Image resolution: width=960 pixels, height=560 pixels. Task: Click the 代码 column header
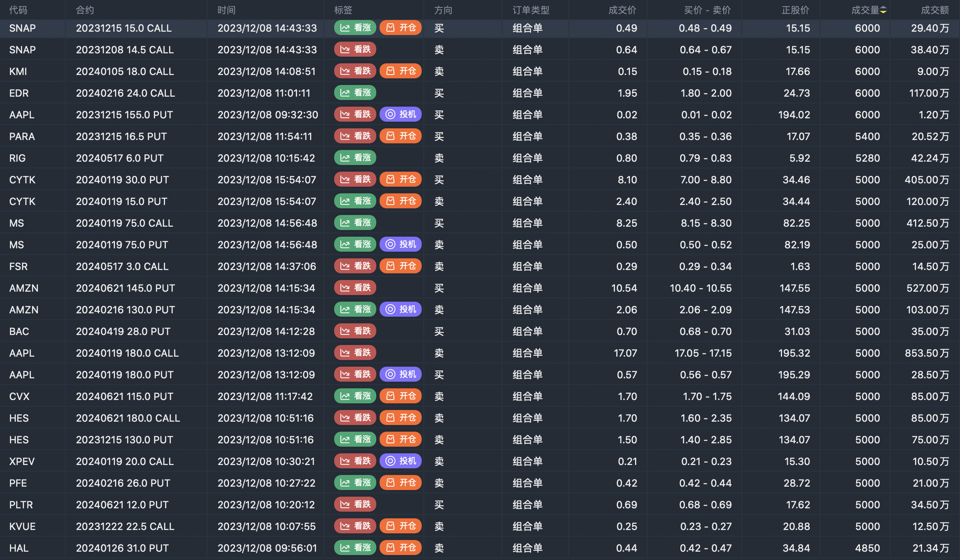click(x=18, y=10)
